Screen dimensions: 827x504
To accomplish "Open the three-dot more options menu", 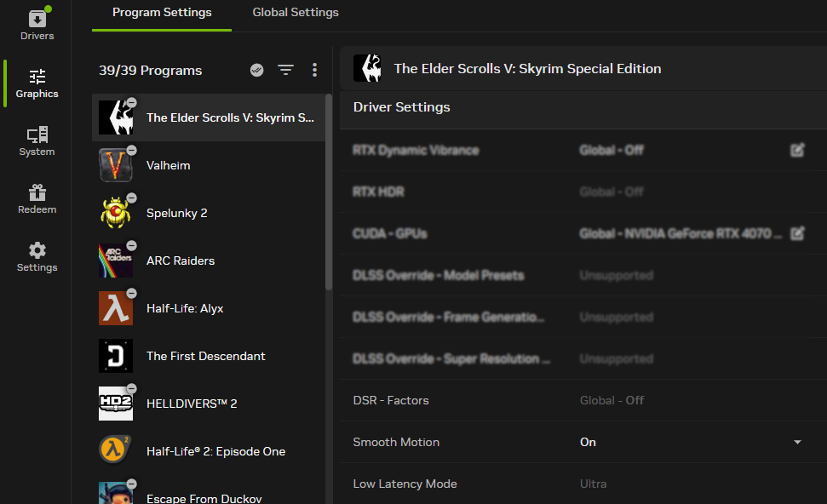I will click(315, 70).
